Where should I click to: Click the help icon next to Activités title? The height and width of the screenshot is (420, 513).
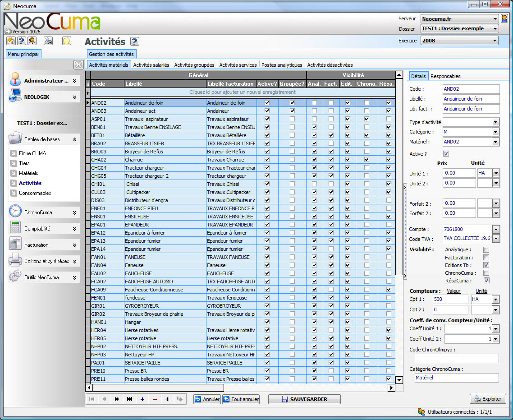pos(134,41)
